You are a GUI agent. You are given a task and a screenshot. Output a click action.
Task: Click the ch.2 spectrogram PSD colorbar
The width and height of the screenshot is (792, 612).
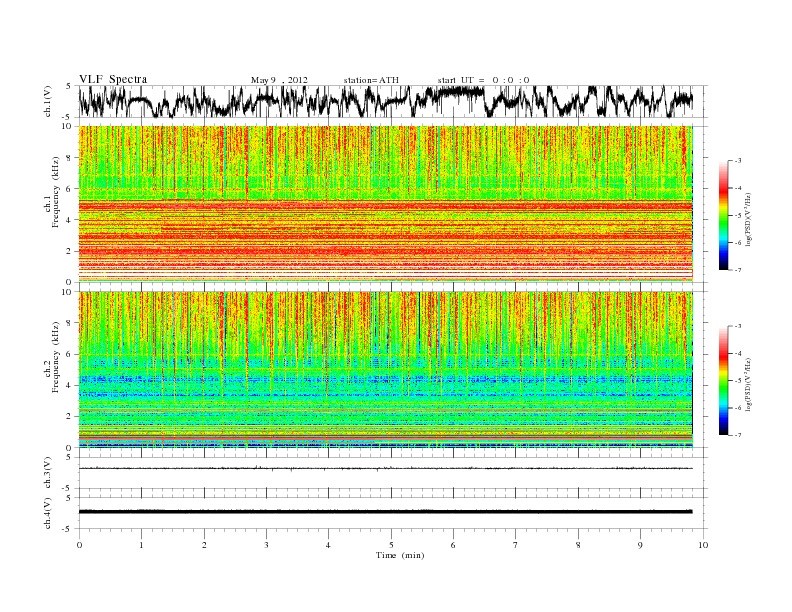723,380
